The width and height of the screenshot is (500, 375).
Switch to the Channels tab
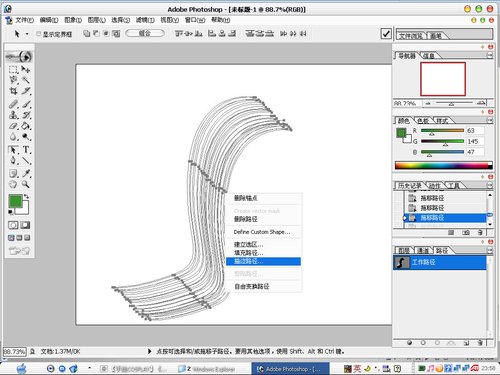(x=423, y=250)
